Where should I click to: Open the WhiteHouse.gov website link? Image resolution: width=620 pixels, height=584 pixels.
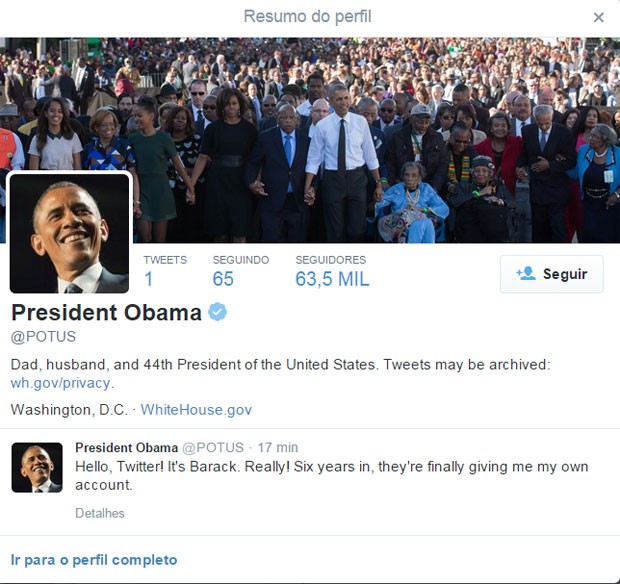196,410
